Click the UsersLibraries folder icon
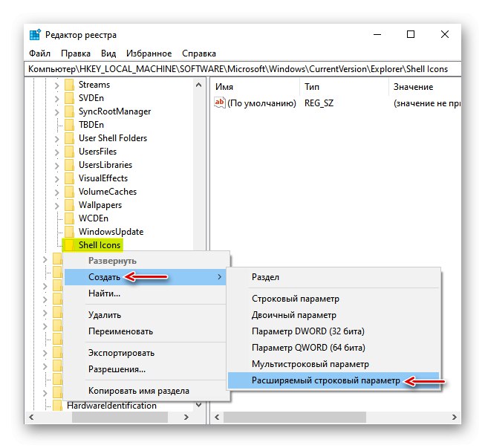The height and width of the screenshot is (448, 485). [x=69, y=165]
